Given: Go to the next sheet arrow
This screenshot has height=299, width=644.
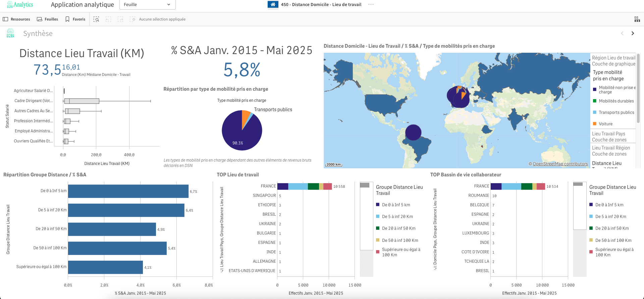Looking at the screenshot, I should pyautogui.click(x=633, y=33).
